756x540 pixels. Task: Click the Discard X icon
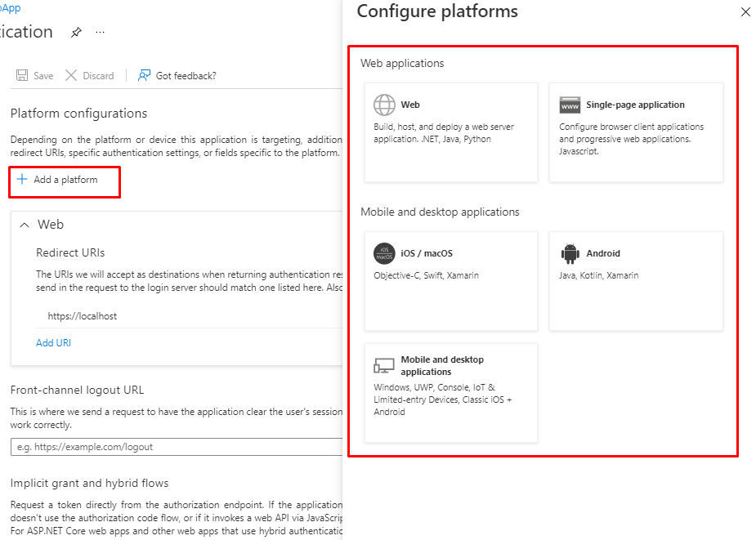[71, 75]
